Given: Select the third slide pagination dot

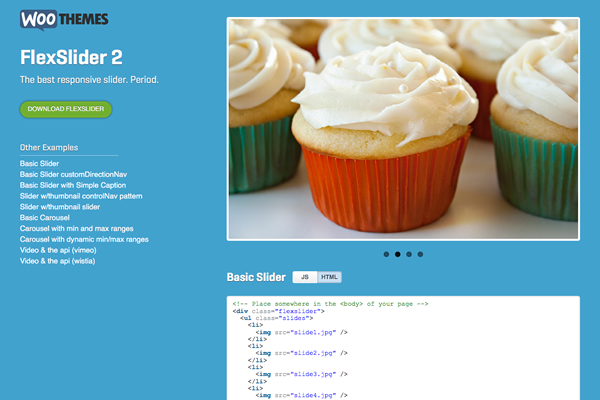Looking at the screenshot, I should [409, 254].
